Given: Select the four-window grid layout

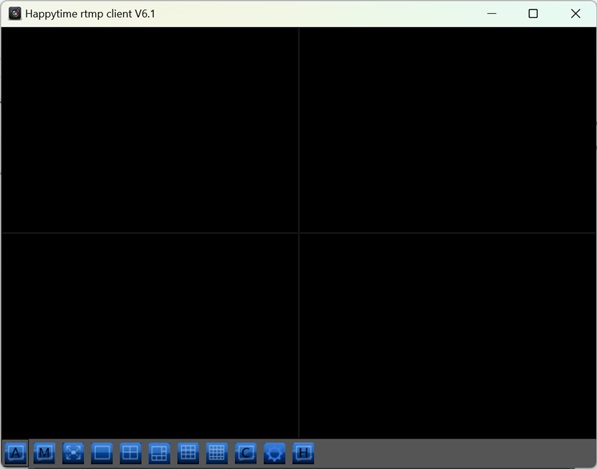Looking at the screenshot, I should (131, 453).
